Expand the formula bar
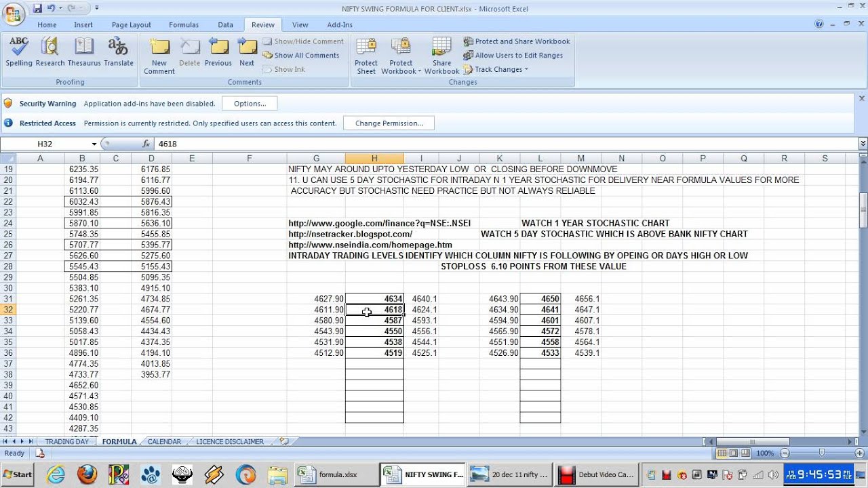Viewport: 868px width, 488px height. (863, 144)
